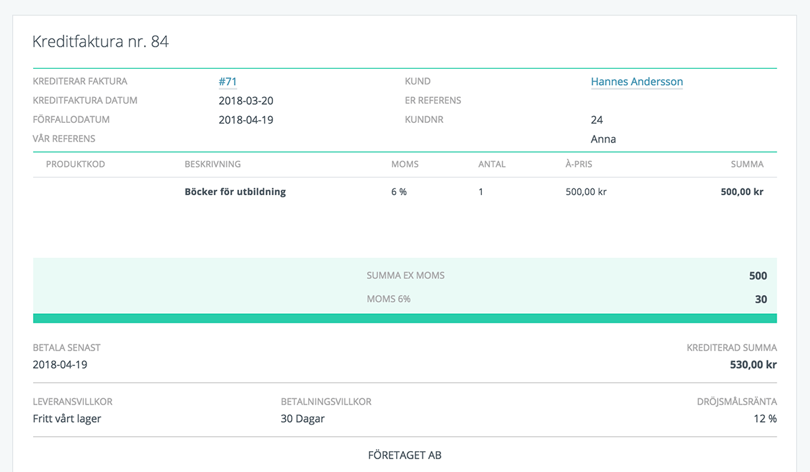Click the Moms column header
Viewport: 810px width, 472px height.
(x=404, y=164)
